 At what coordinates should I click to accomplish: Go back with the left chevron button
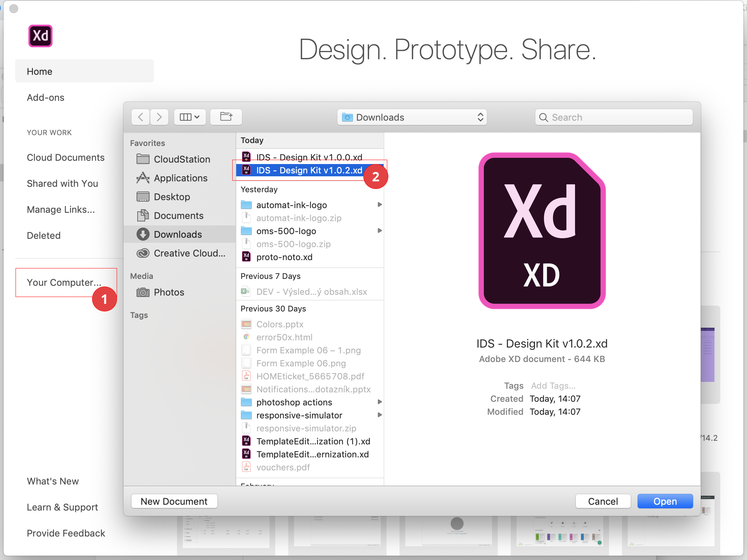141,117
